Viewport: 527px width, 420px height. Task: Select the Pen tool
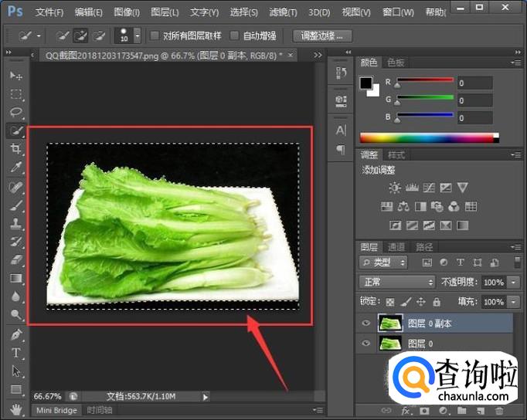[x=15, y=334]
